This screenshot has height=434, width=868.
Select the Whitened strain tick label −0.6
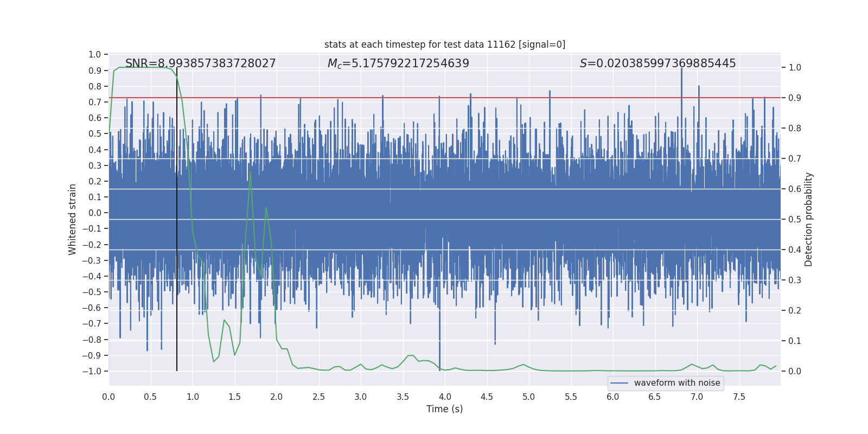coord(92,308)
